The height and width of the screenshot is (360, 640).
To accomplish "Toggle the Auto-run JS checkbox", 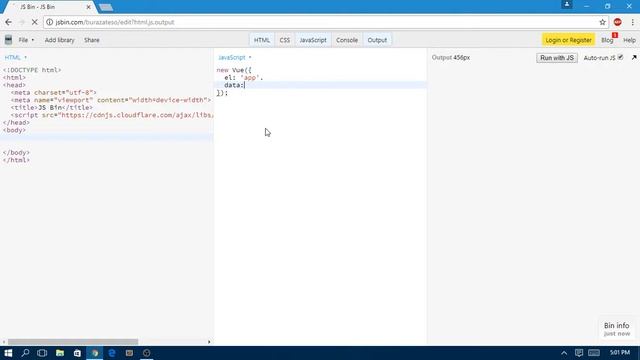I will coord(620,57).
